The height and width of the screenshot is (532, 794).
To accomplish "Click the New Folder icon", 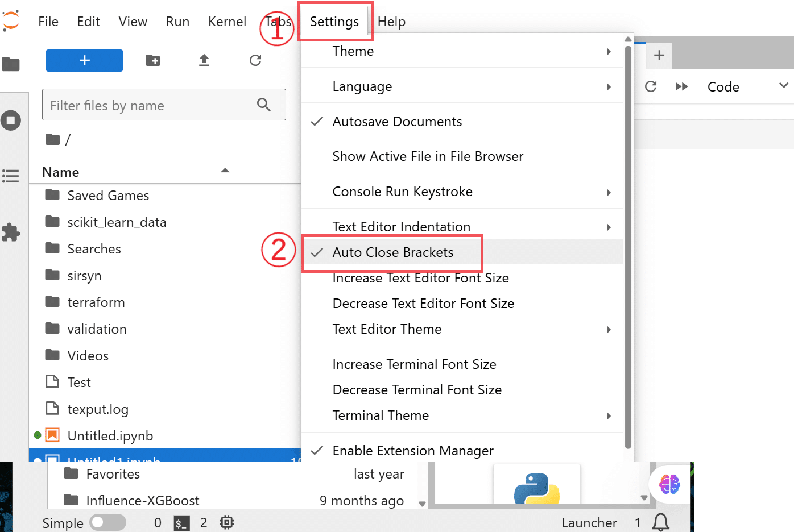I will point(153,60).
